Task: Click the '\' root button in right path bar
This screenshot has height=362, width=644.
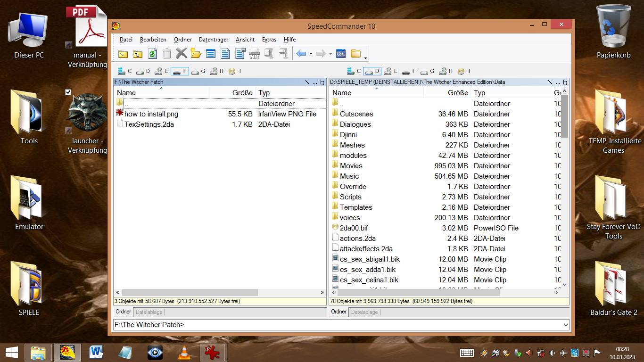Action: pos(550,82)
